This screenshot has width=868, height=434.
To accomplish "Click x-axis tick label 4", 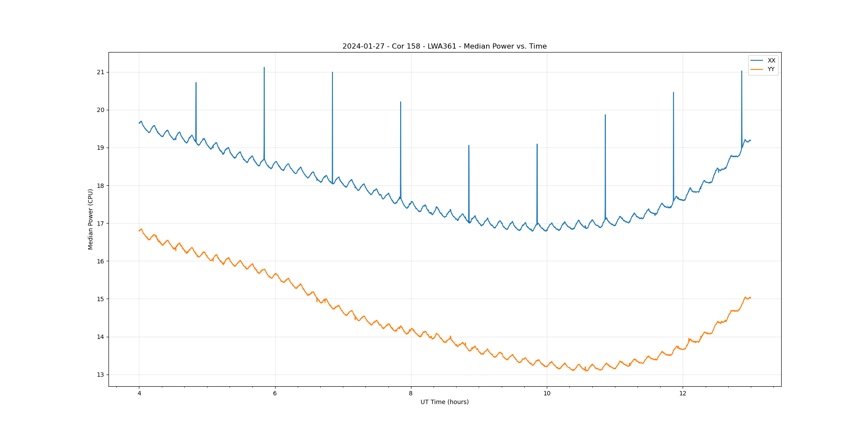I will click(139, 393).
